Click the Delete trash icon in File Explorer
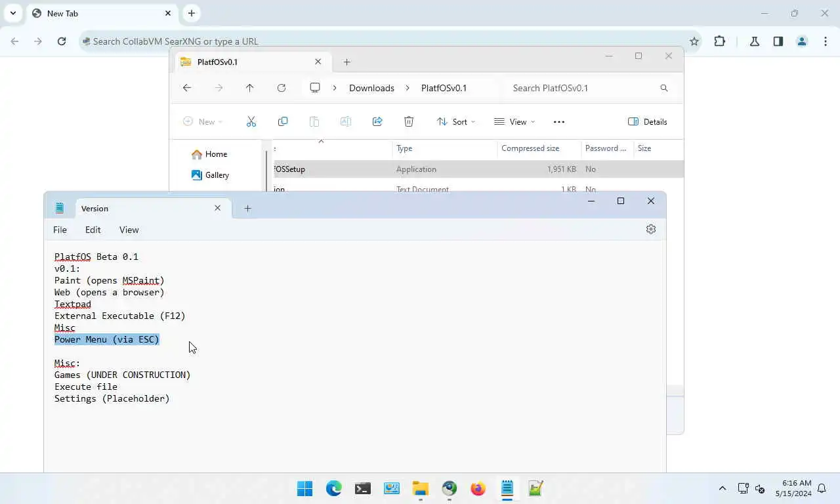Image resolution: width=840 pixels, height=504 pixels. [409, 121]
